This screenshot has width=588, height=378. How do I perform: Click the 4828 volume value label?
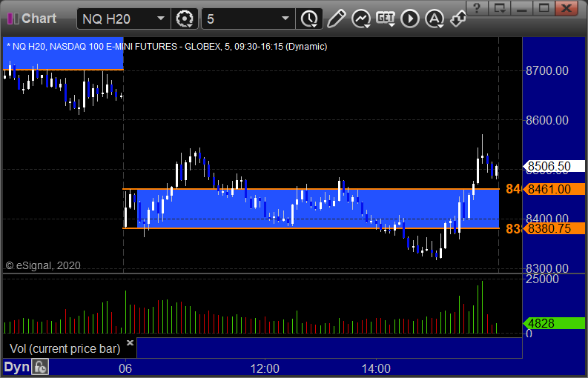pyautogui.click(x=554, y=323)
